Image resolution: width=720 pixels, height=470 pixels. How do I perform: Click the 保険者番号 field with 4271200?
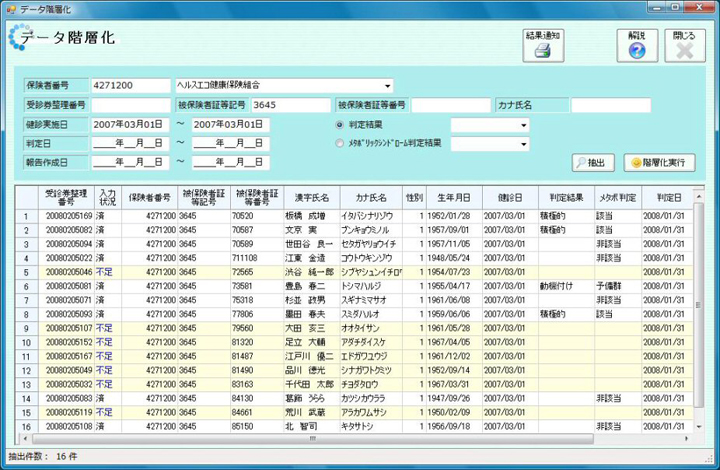[x=130, y=85]
